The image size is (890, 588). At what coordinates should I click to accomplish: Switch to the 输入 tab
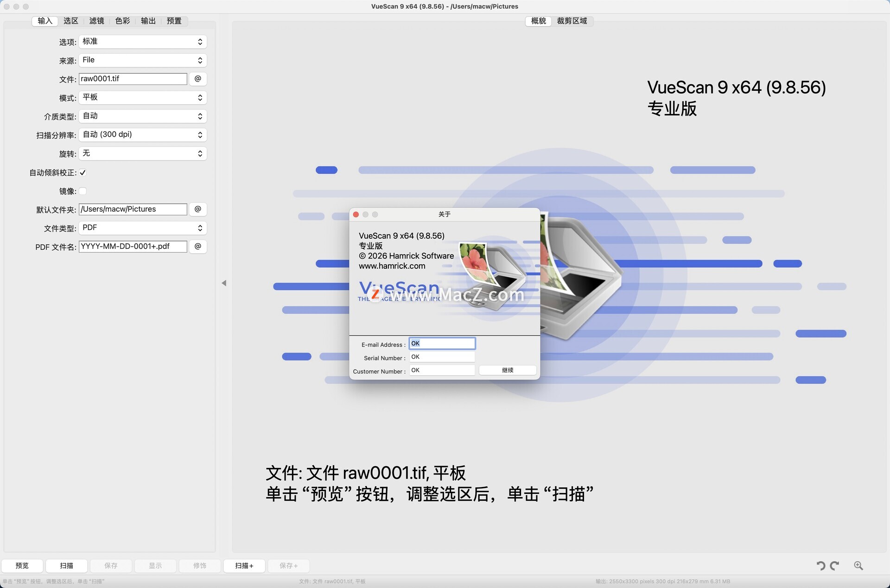(45, 21)
